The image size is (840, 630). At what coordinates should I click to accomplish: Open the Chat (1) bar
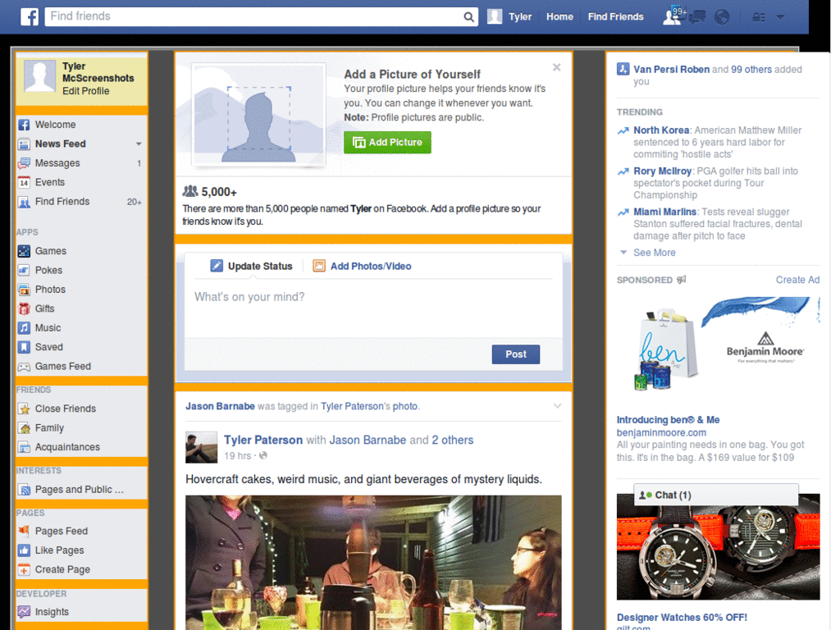click(715, 495)
